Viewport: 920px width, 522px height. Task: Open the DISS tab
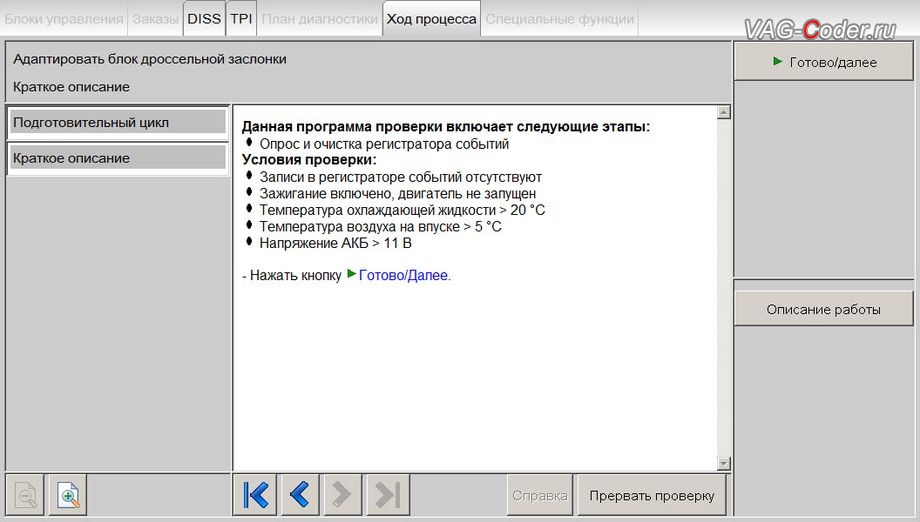(x=204, y=19)
